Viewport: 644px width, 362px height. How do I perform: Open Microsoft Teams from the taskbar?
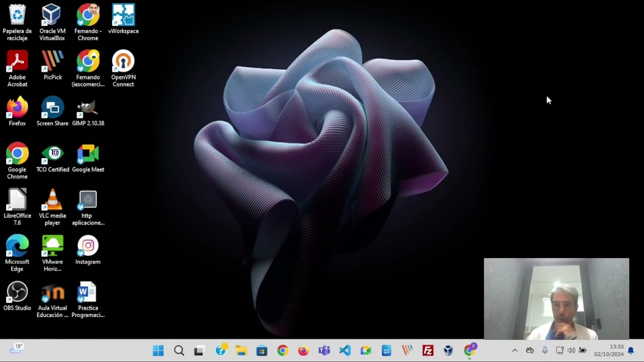coord(324,350)
